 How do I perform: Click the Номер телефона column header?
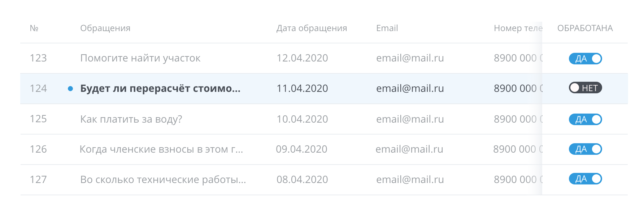[x=518, y=28]
